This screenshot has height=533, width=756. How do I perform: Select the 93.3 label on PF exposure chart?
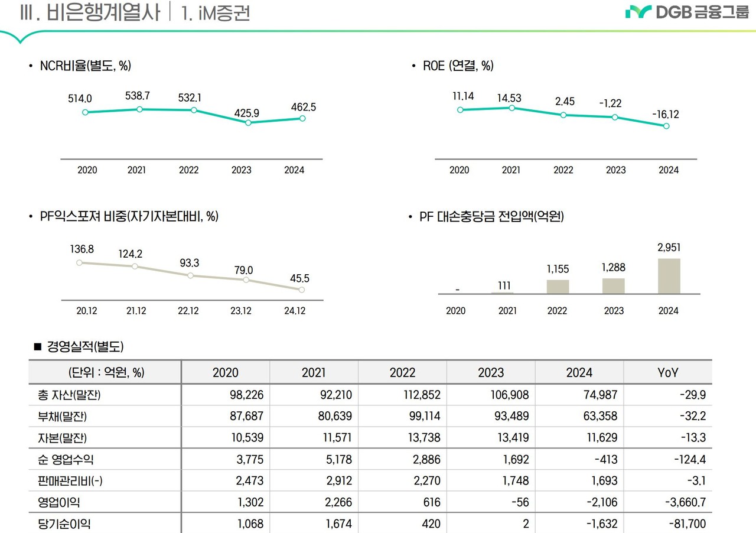(x=190, y=263)
